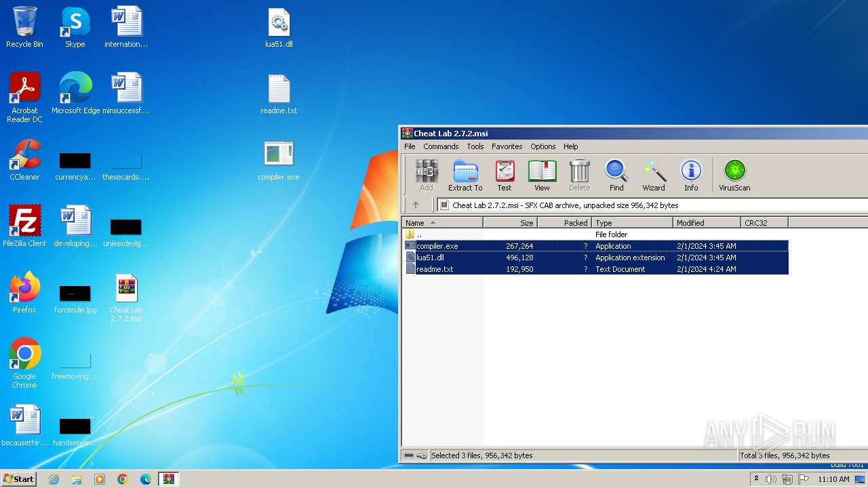Select CCleaner desktop icon
This screenshot has height=488, width=868.
click(x=24, y=161)
